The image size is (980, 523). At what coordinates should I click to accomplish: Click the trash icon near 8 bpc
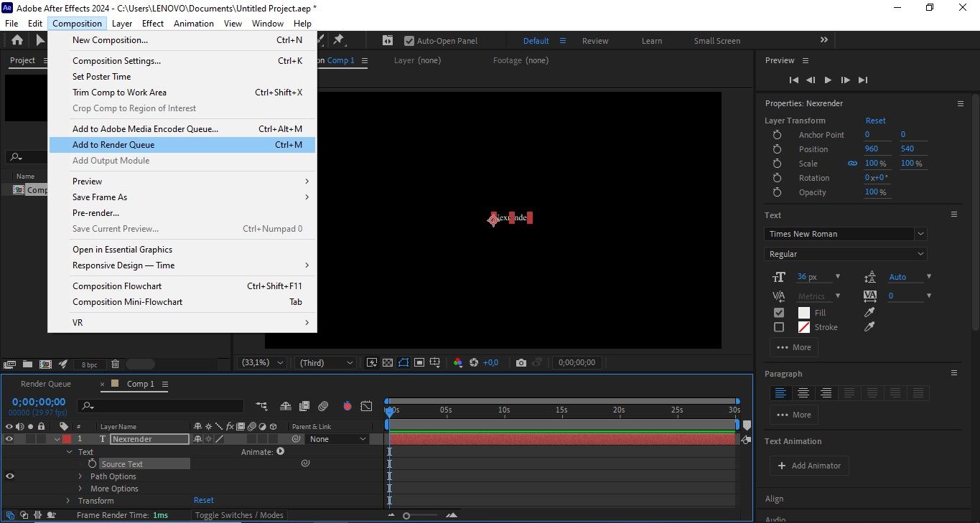115,364
